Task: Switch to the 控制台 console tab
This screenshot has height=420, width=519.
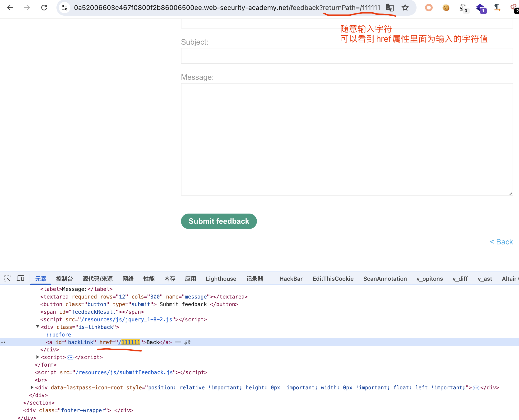Action: pyautogui.click(x=64, y=279)
